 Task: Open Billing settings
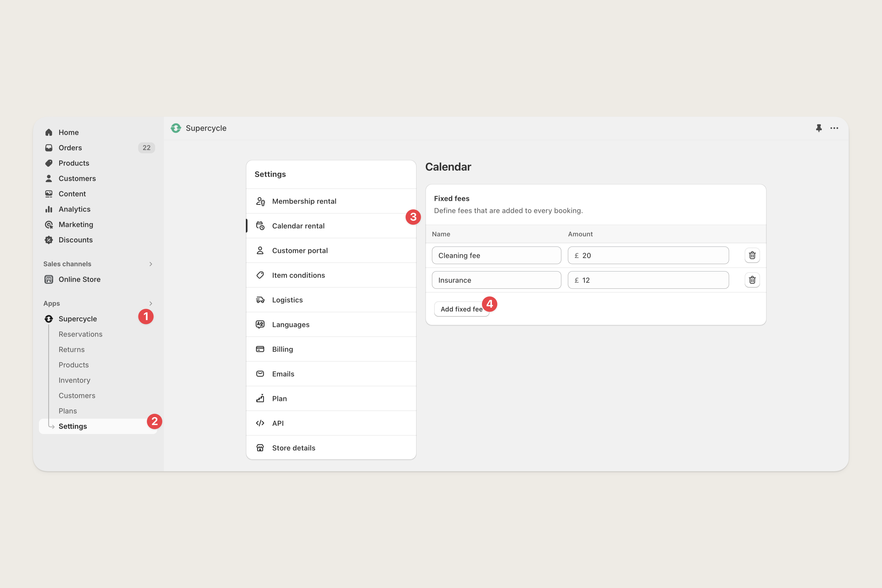coord(331,349)
